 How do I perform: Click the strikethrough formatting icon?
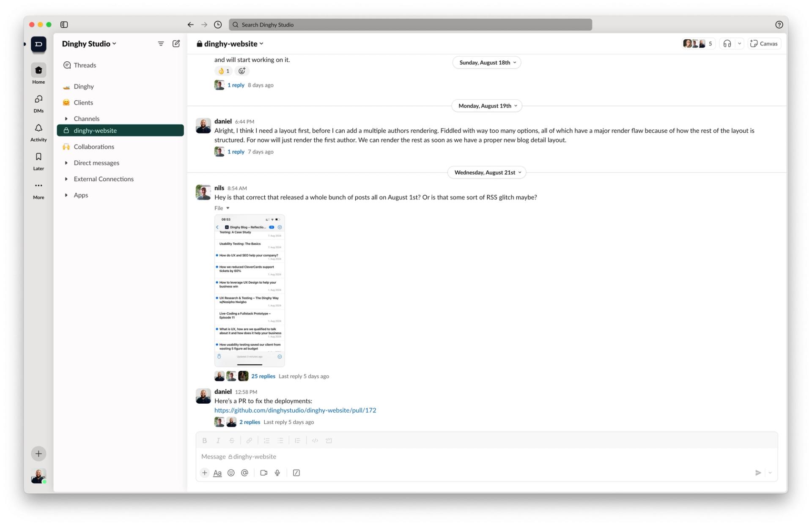coord(231,440)
